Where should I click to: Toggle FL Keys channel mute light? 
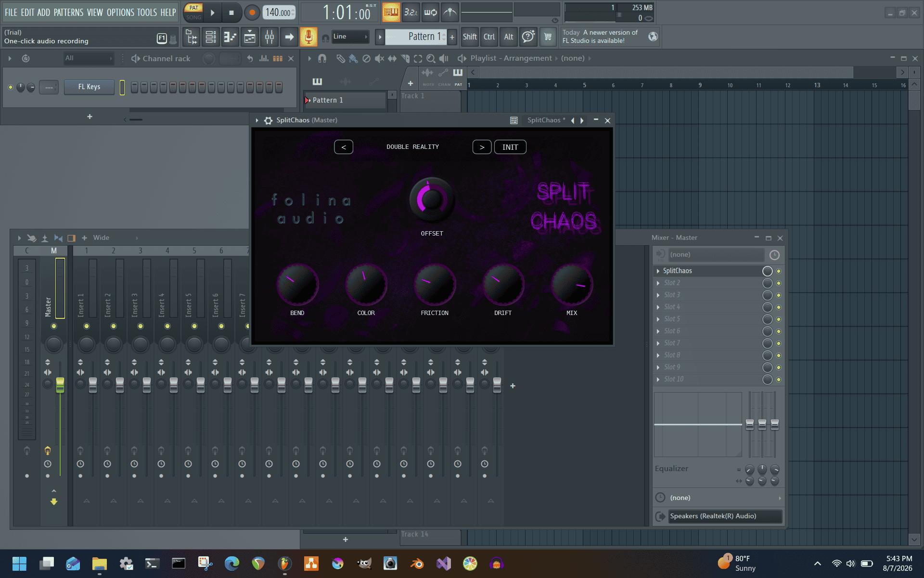[x=11, y=87]
